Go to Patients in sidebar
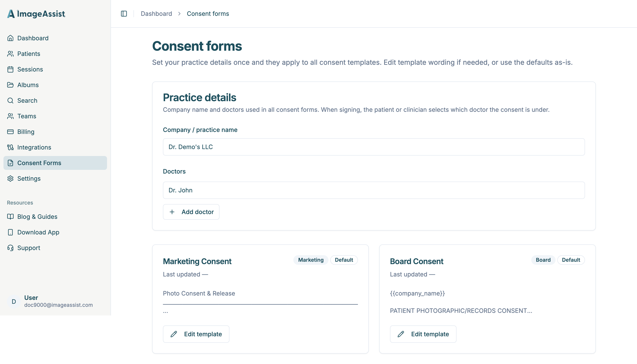Image resolution: width=637 pixels, height=364 pixels. (29, 54)
